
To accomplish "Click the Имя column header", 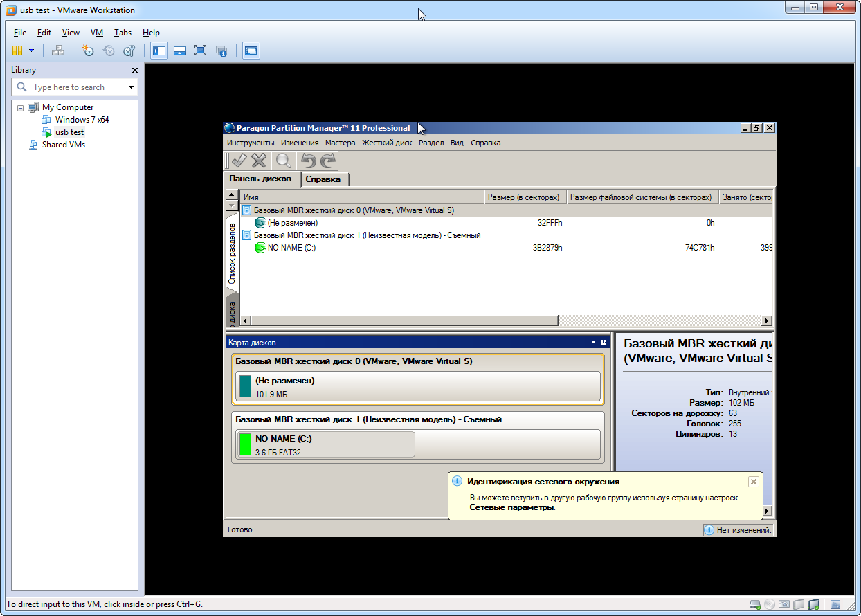I will pos(362,197).
